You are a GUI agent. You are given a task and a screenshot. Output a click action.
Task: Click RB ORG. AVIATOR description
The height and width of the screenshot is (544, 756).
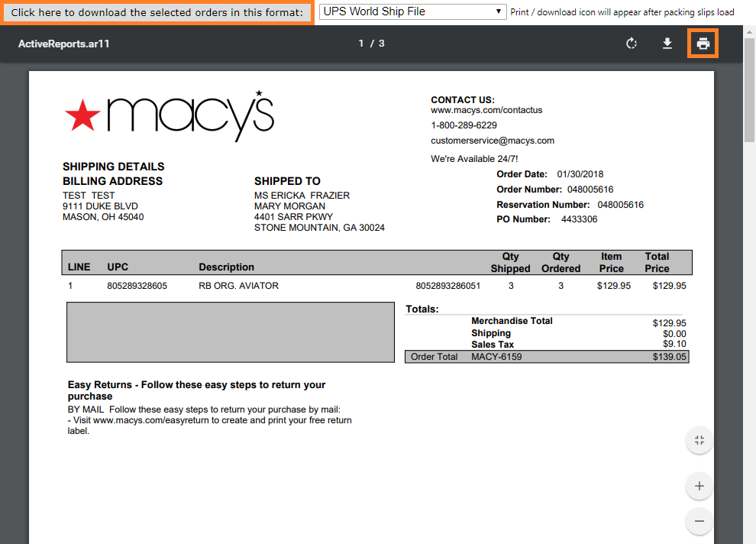click(x=239, y=286)
